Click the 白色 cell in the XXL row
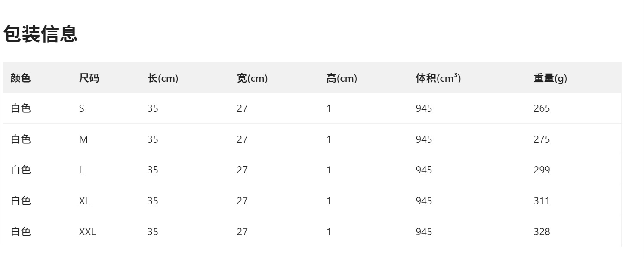 pyautogui.click(x=21, y=232)
